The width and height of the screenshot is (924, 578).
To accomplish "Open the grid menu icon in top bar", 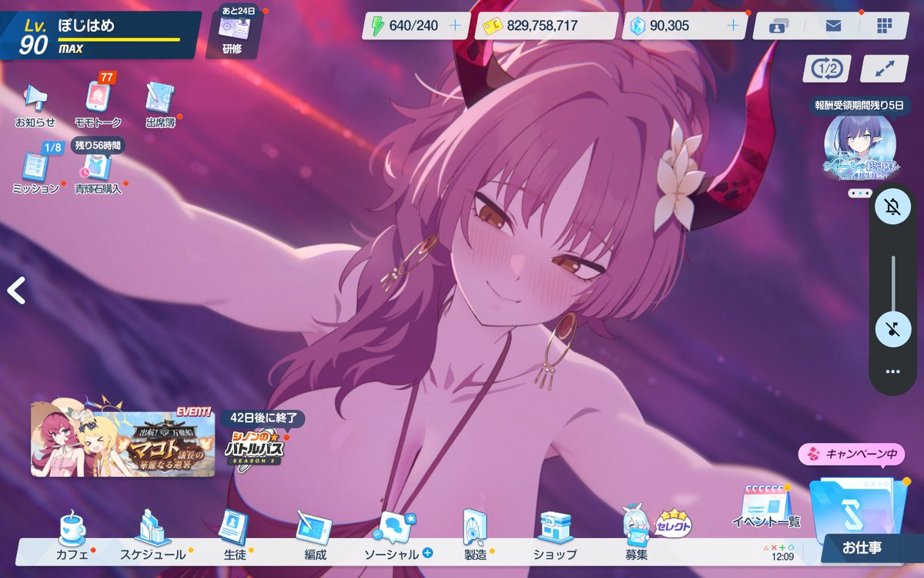I will tap(883, 26).
